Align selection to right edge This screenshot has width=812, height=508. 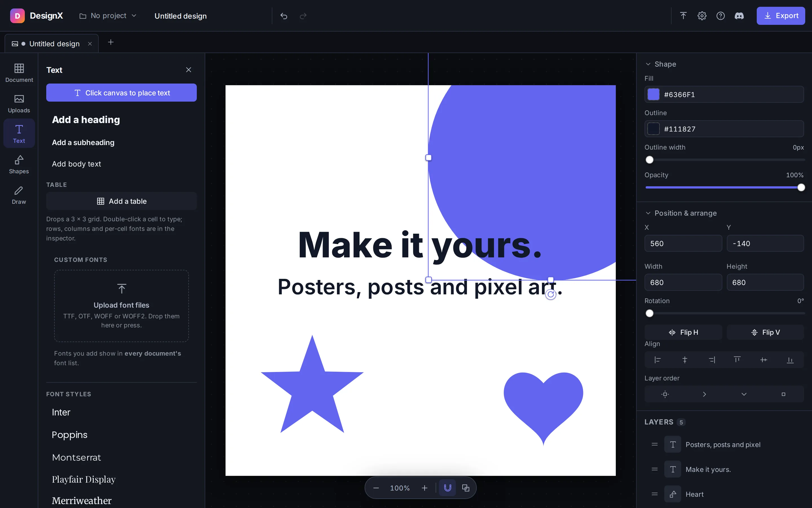[711, 360]
